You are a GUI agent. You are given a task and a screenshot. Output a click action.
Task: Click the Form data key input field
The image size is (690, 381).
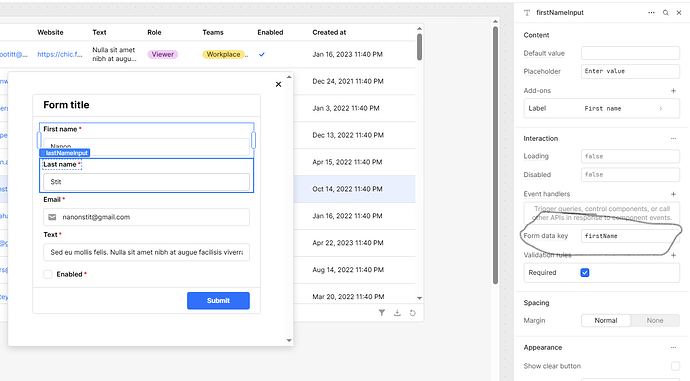(x=630, y=236)
